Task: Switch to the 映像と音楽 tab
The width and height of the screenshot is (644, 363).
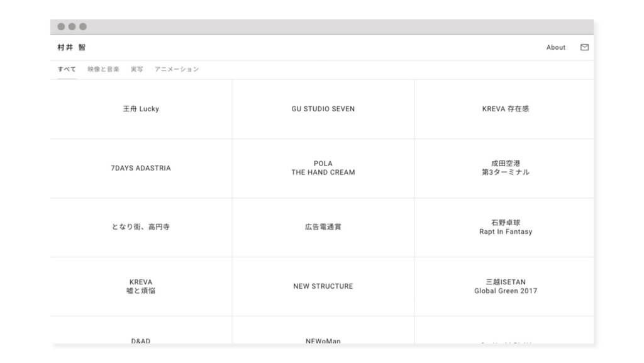Action: point(103,69)
